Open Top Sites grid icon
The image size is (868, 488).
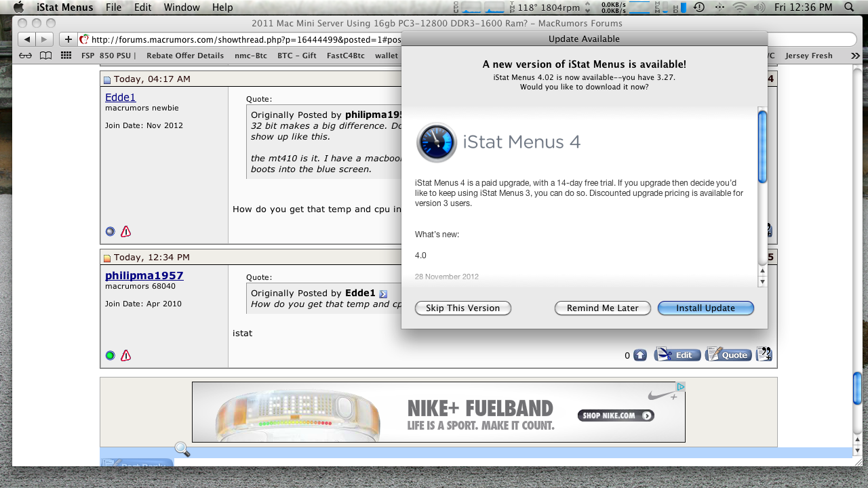pos(66,56)
